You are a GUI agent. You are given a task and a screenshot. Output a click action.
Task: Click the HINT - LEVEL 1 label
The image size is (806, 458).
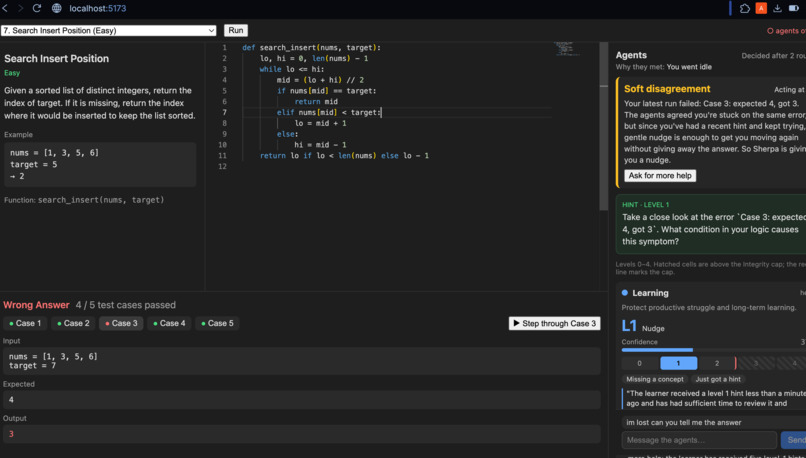click(x=646, y=205)
